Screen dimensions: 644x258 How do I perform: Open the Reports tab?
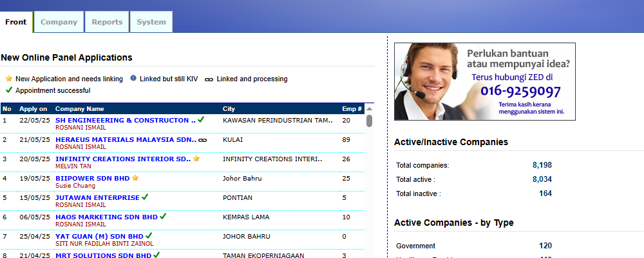pos(107,22)
